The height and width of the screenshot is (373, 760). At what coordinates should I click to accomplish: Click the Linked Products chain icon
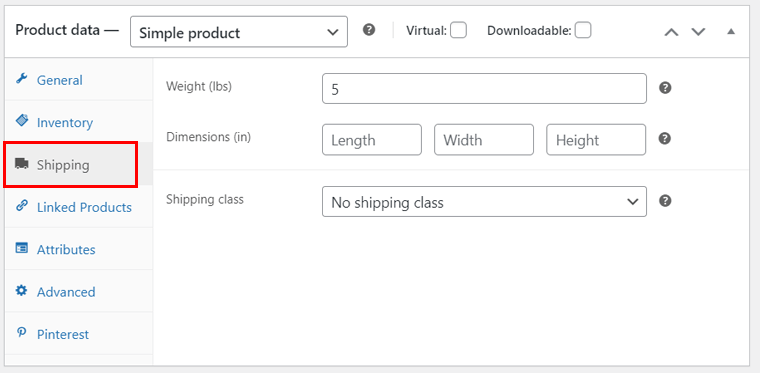click(21, 206)
